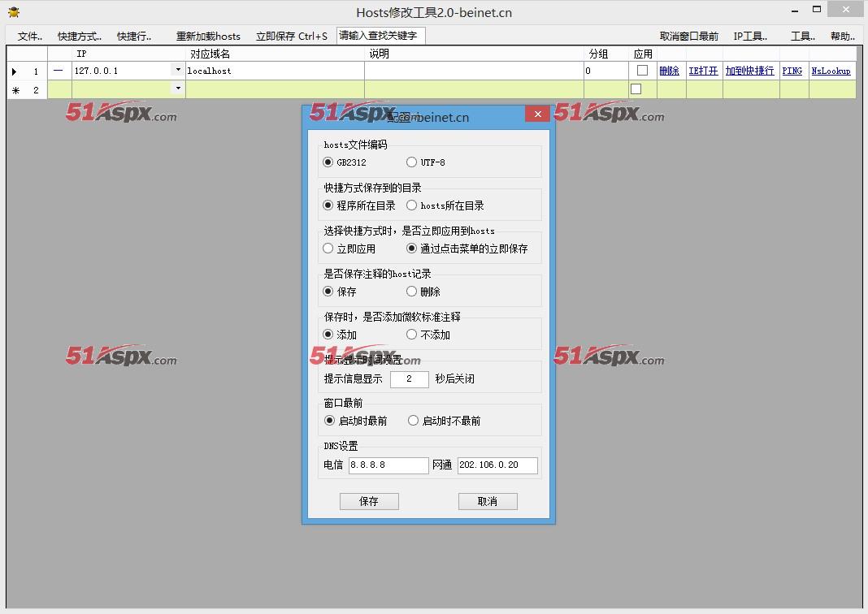This screenshot has height=614, width=868.
Task: Click the app icon in title bar
Action: tap(13, 12)
